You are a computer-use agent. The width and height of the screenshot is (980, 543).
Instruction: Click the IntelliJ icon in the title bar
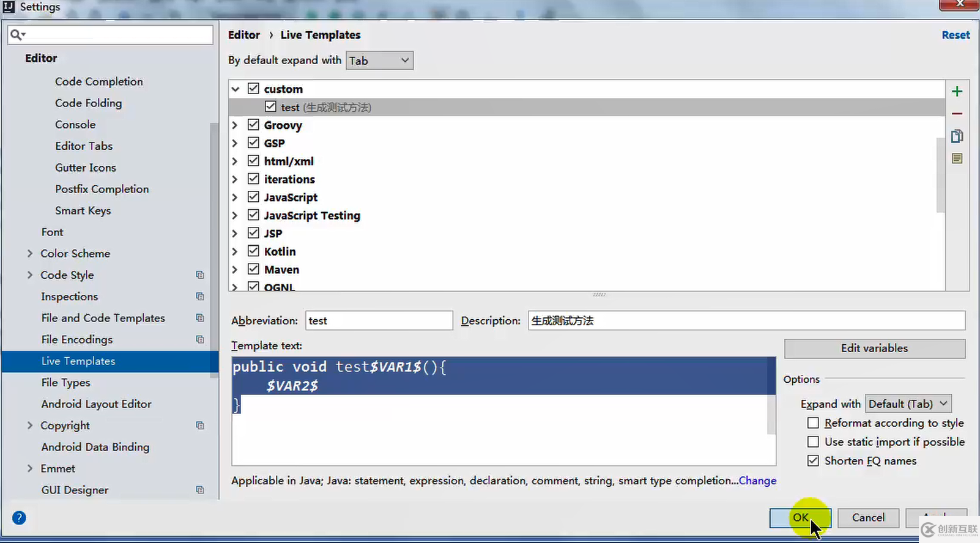9,7
